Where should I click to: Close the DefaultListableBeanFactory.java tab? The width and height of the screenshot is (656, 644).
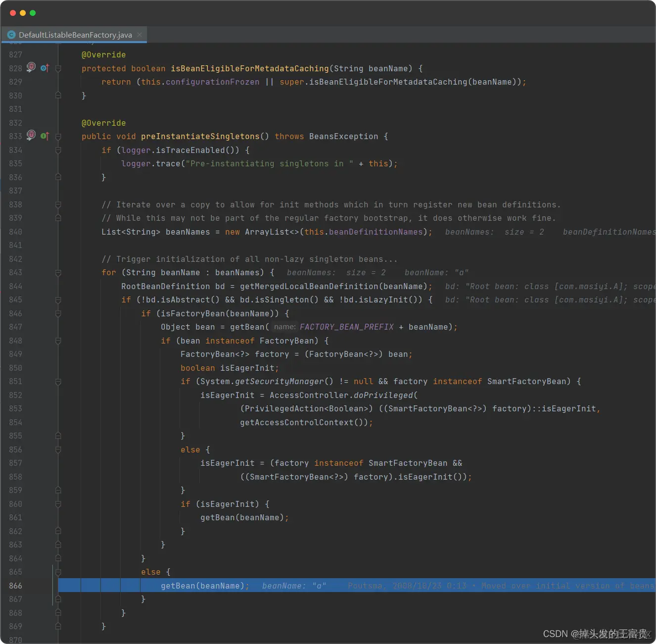pos(140,35)
